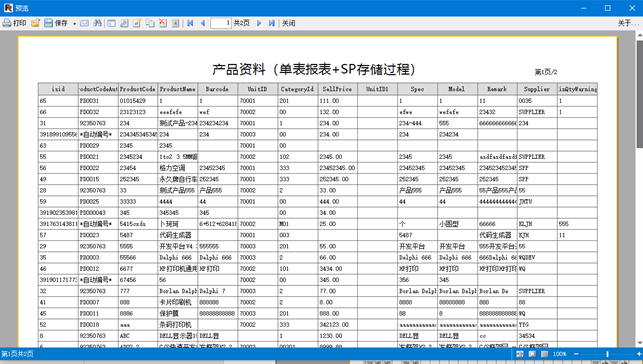This screenshot has height=364, width=643.
Task: Click the WQDEV supplier cell
Action: click(537, 257)
